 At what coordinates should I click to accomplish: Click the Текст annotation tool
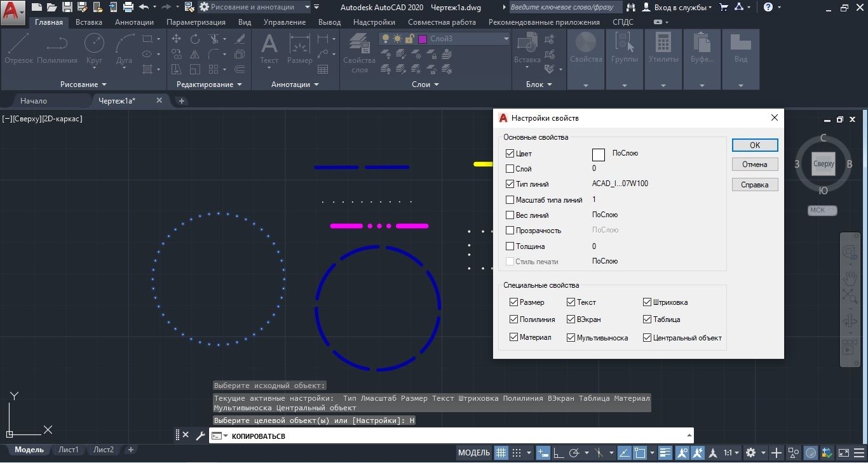tap(269, 50)
